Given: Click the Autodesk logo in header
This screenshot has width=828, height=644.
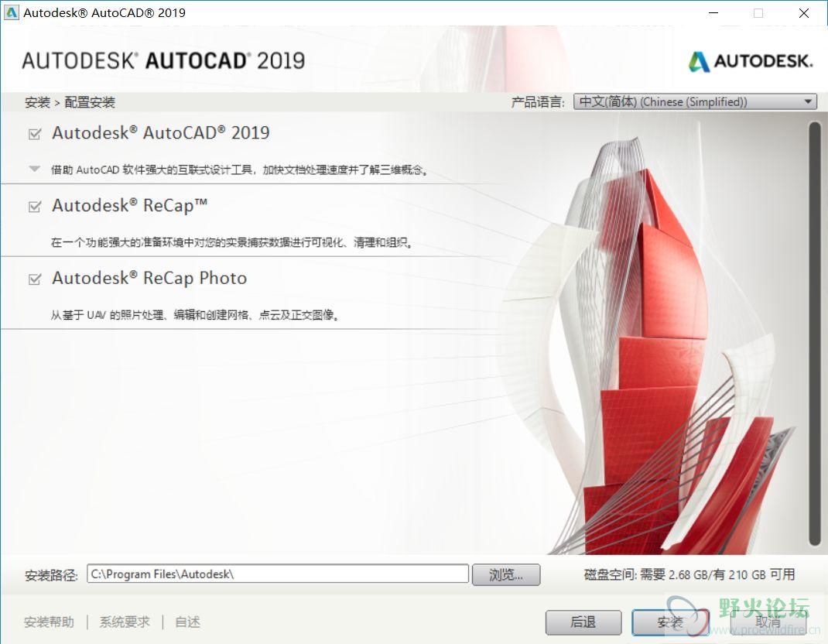Looking at the screenshot, I should (751, 61).
